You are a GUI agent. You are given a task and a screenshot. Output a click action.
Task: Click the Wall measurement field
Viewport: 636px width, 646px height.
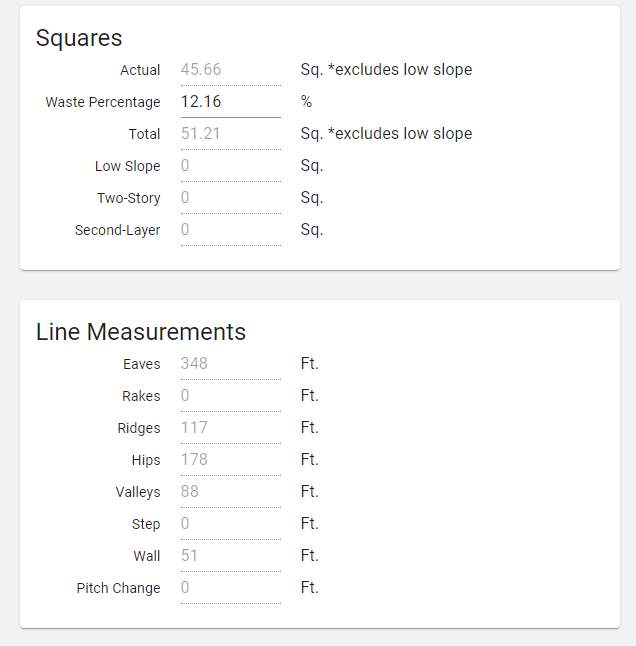coord(231,556)
